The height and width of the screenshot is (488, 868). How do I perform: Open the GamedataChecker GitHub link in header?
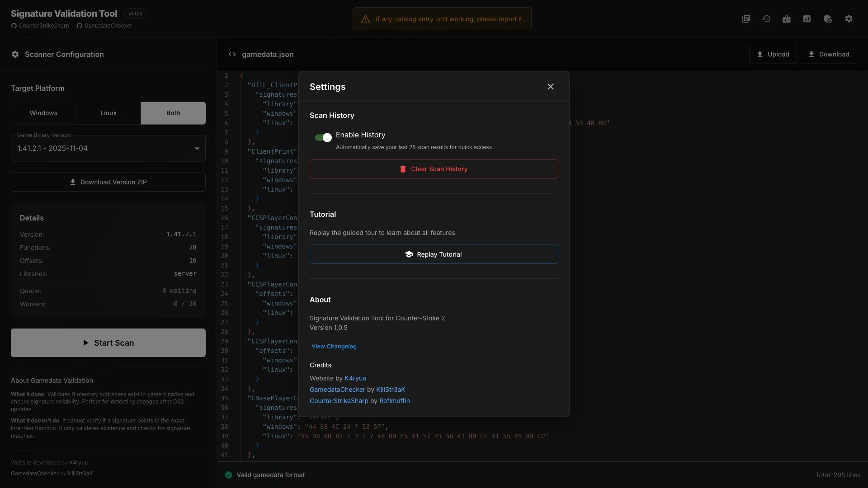[x=104, y=26]
